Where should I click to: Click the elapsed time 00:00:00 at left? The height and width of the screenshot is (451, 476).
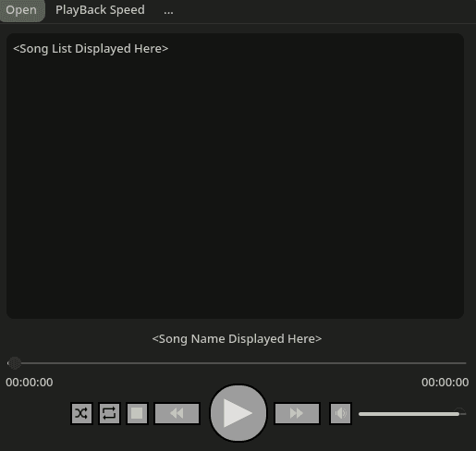pos(30,383)
